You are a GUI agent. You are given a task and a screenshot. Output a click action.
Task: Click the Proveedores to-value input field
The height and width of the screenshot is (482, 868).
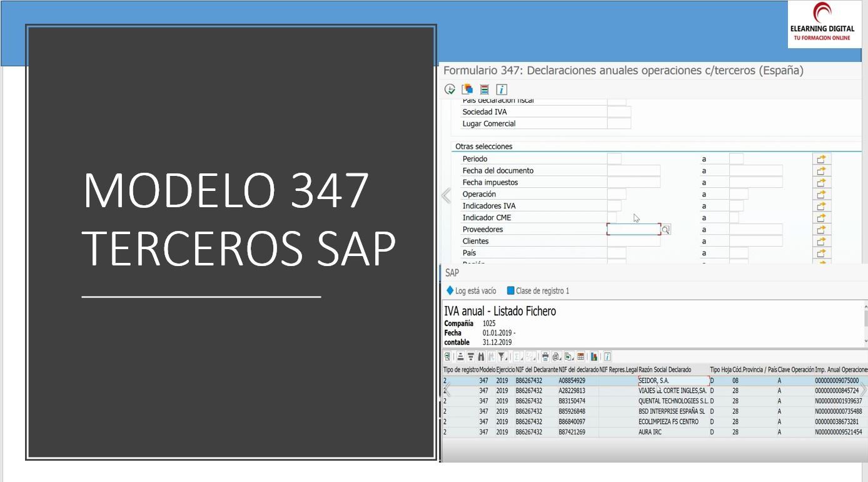pyautogui.click(x=756, y=230)
